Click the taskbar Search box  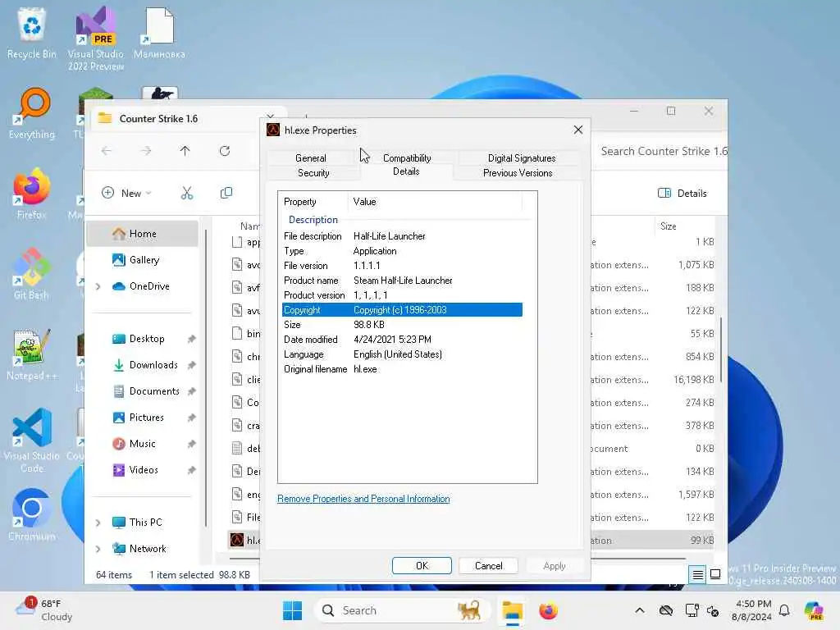click(x=402, y=610)
